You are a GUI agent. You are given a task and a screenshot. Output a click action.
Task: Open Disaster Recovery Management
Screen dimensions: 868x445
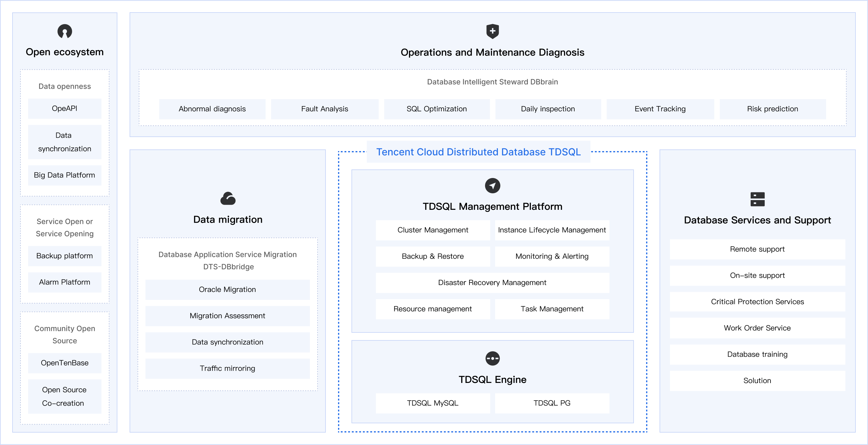click(x=492, y=283)
